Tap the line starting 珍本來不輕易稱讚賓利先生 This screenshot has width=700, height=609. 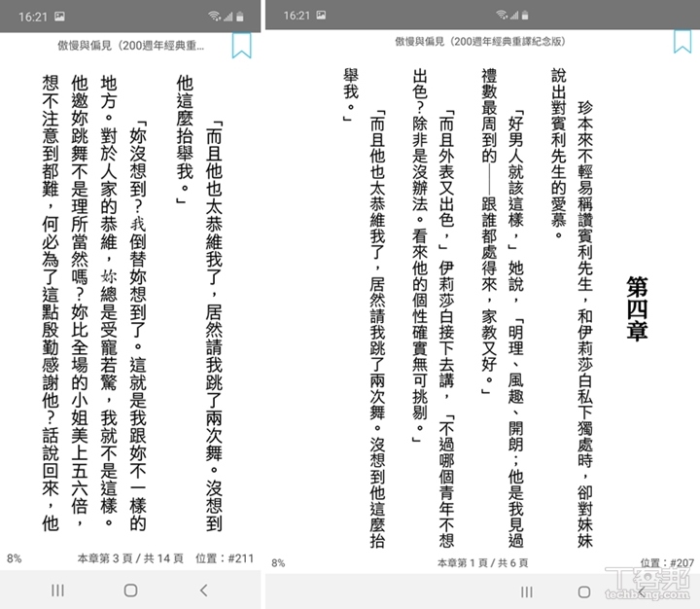point(585,324)
